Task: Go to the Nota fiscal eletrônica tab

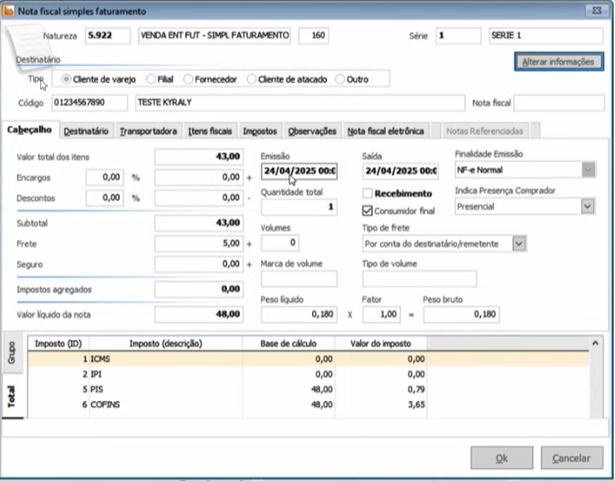Action: coord(386,131)
